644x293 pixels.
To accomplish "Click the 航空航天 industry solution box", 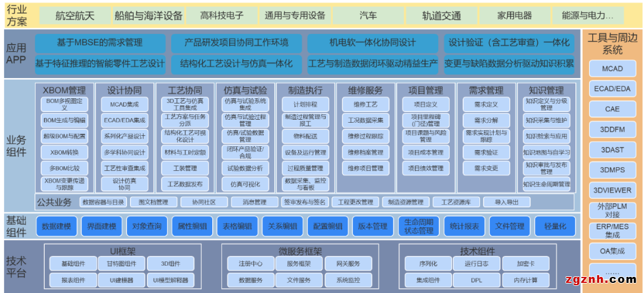I will pyautogui.click(x=75, y=16).
